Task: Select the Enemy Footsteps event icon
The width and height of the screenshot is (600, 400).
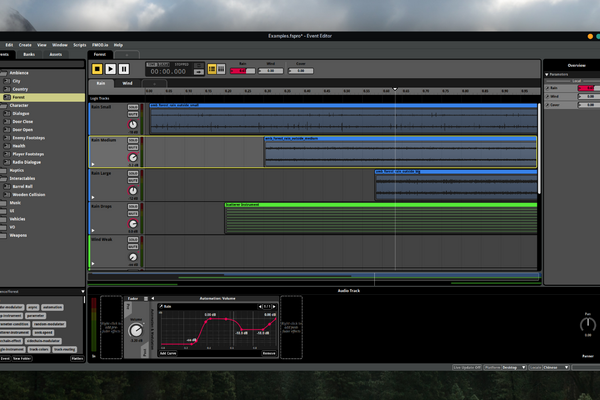Action: pos(7,138)
